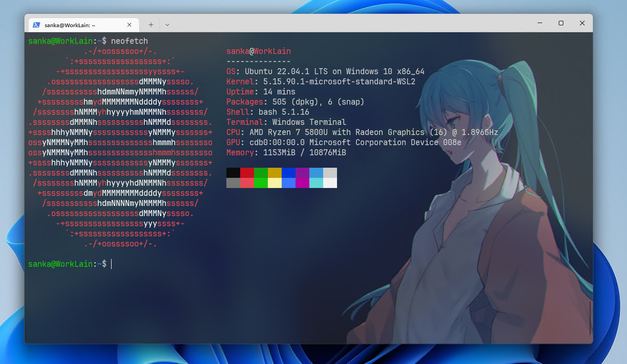Click the neofetch command text
The width and height of the screenshot is (627, 364).
[130, 41]
